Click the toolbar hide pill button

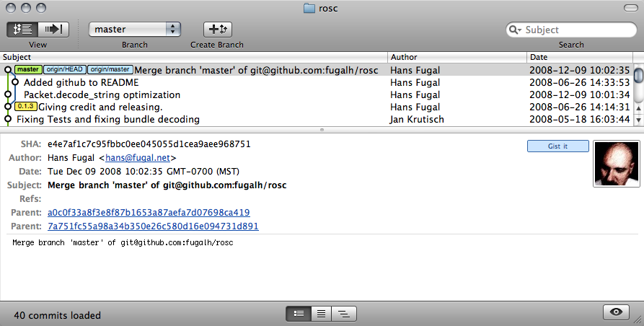(x=630, y=8)
